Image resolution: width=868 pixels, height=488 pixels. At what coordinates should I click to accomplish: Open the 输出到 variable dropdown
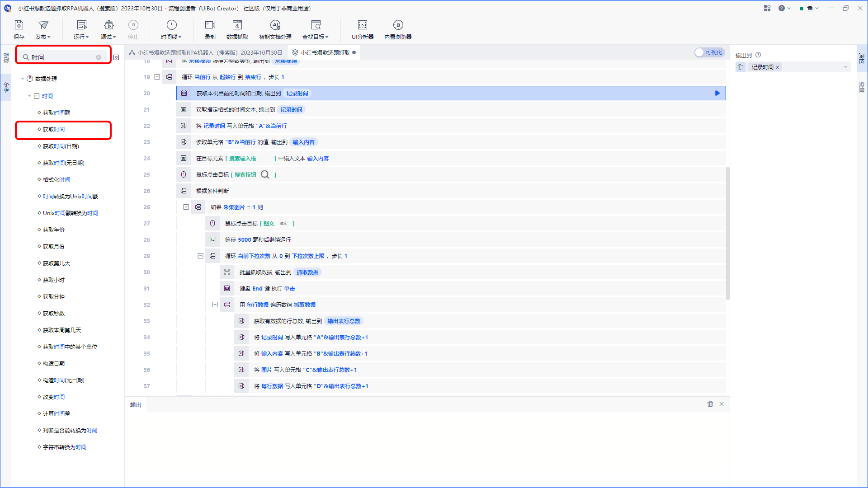[x=846, y=67]
